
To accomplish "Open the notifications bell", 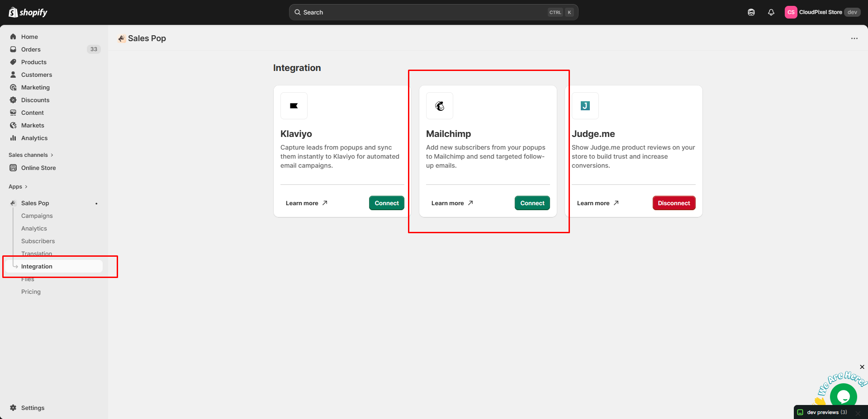I will point(771,12).
